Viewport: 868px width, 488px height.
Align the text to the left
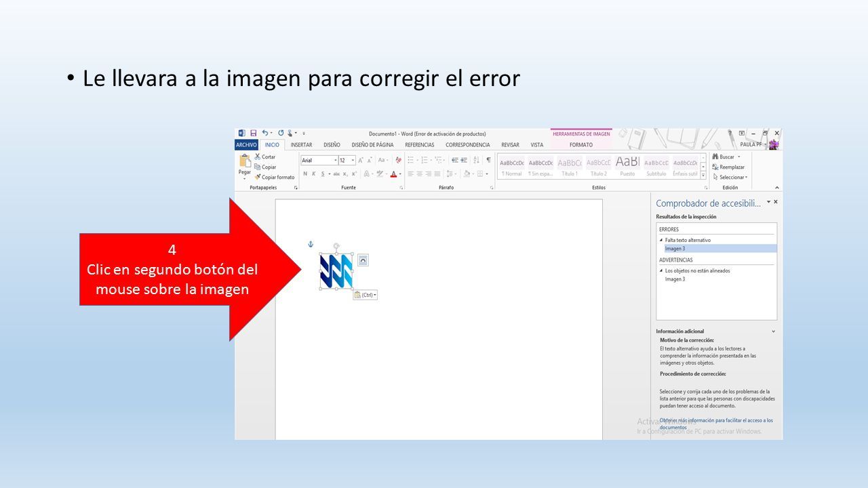click(411, 174)
